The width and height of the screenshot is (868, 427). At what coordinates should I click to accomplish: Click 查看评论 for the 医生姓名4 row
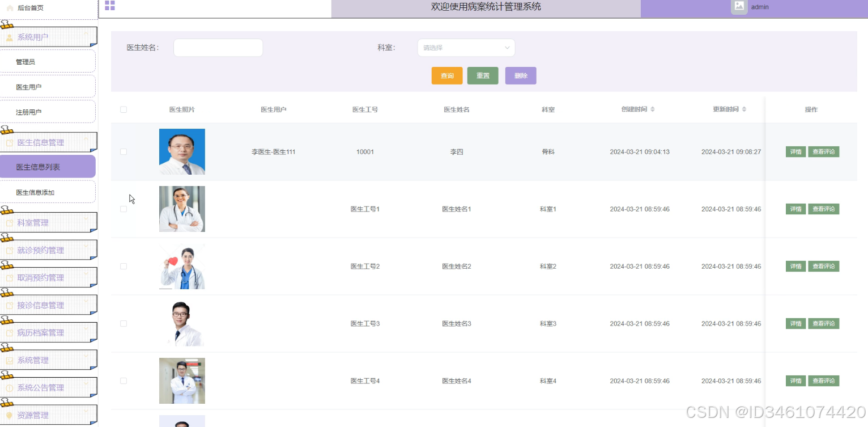(x=823, y=381)
